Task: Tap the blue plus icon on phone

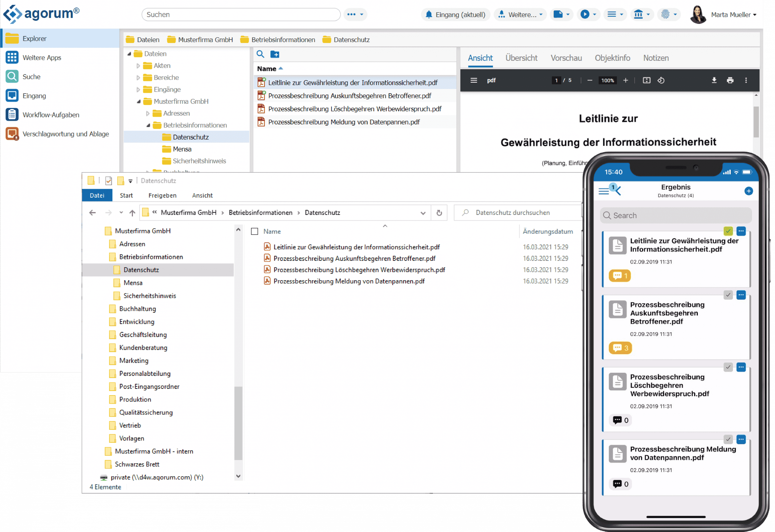Action: point(748,191)
